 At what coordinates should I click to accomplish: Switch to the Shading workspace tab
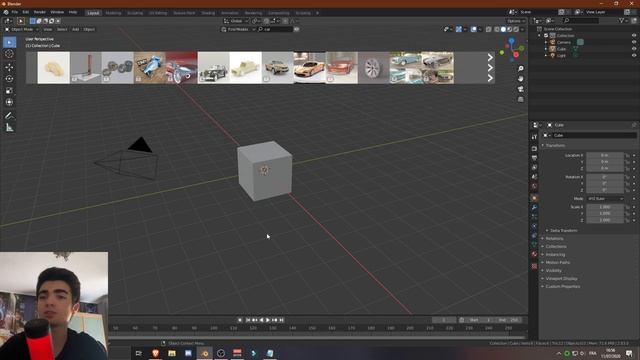pos(208,13)
